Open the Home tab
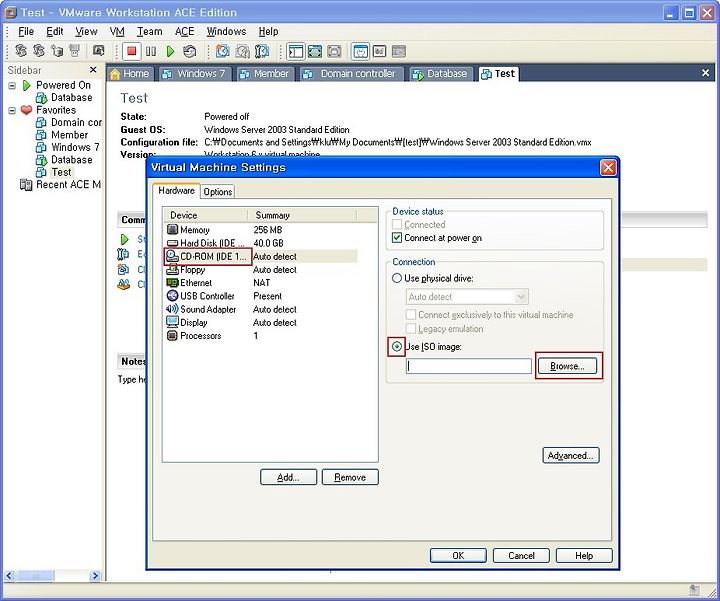 [x=130, y=74]
